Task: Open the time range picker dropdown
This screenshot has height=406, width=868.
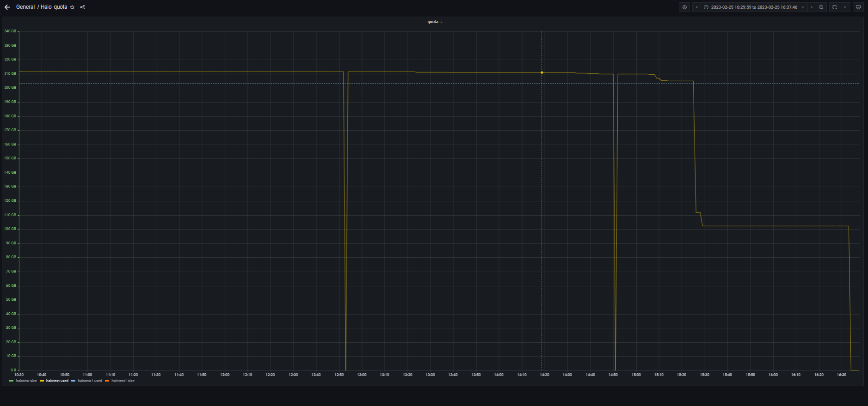Action: point(754,7)
